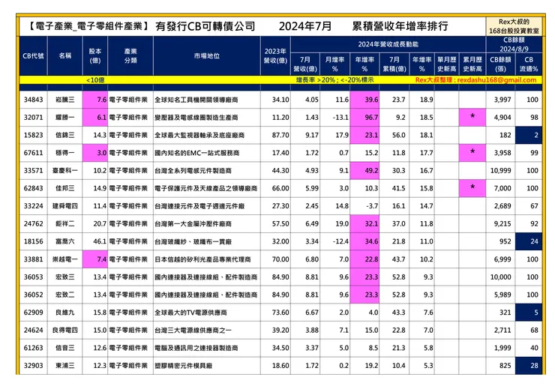Select the pink capital cell "6.1"
This screenshot has width=555, height=392.
[x=94, y=118]
